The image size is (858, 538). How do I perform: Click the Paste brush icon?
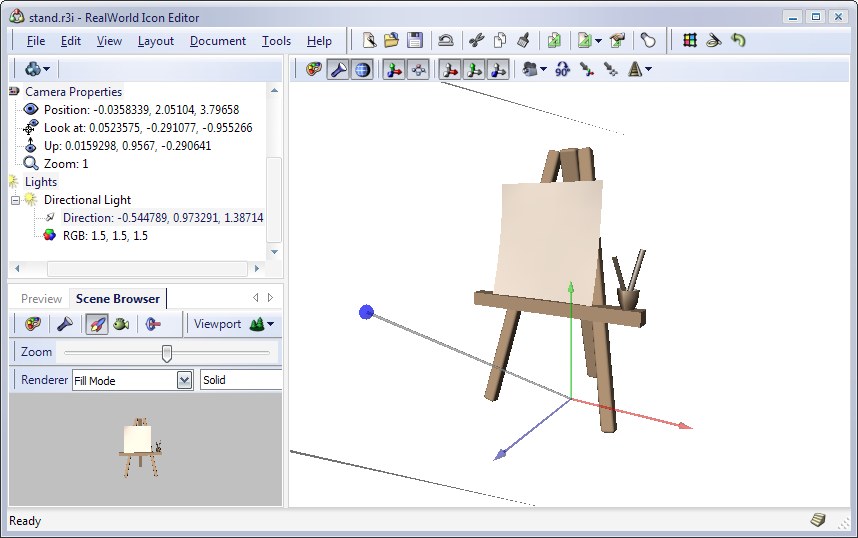tap(523, 41)
